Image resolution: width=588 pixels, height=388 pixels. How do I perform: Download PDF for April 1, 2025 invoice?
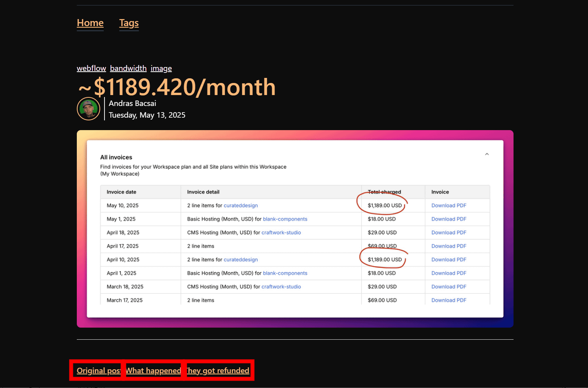449,273
